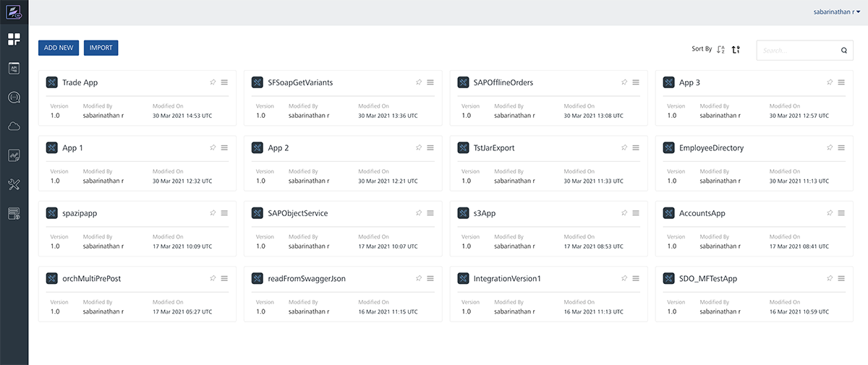Viewport: 868px width, 365px height.
Task: Click the bottom sidebar server settings icon
Action: (x=14, y=214)
